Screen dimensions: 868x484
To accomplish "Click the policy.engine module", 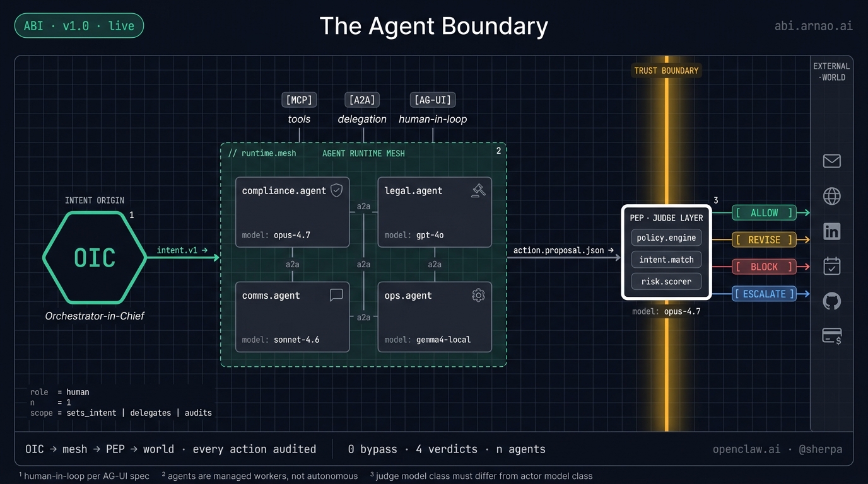I will point(666,238).
